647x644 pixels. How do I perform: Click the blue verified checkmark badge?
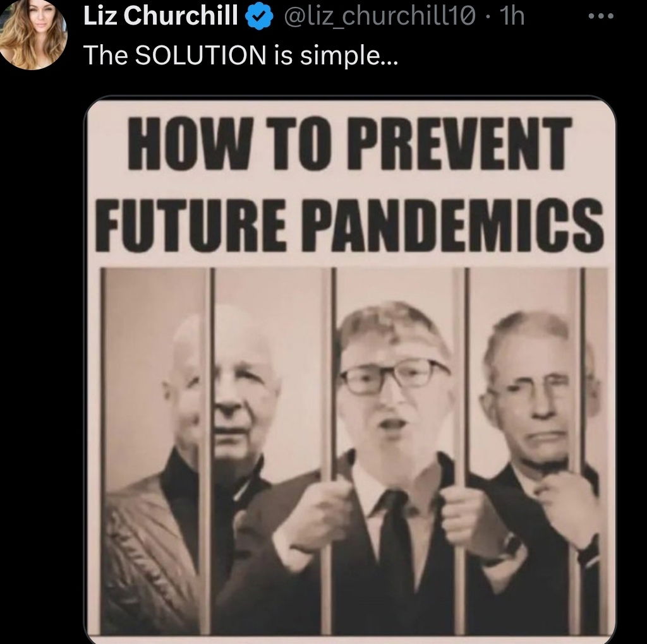pyautogui.click(x=260, y=16)
